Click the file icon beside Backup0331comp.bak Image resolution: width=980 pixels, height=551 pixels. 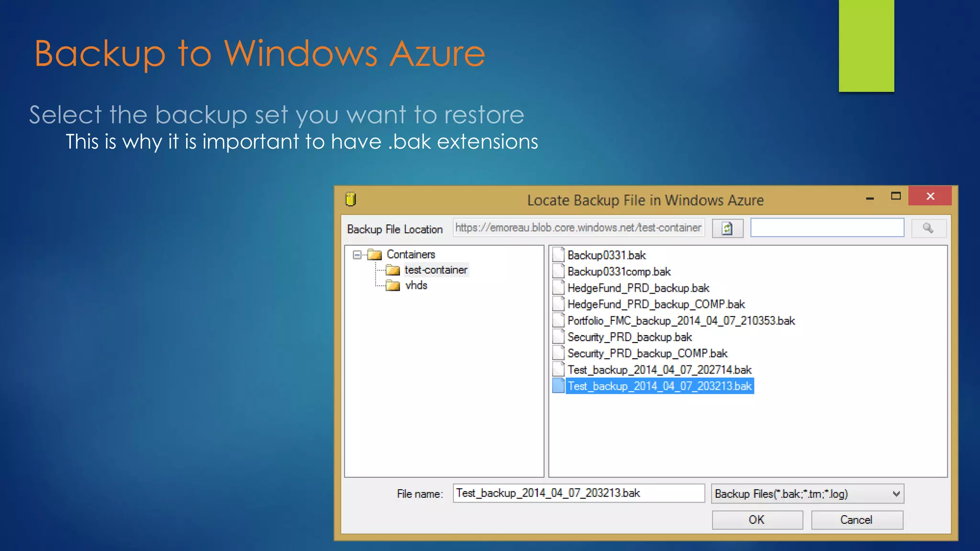click(x=558, y=271)
